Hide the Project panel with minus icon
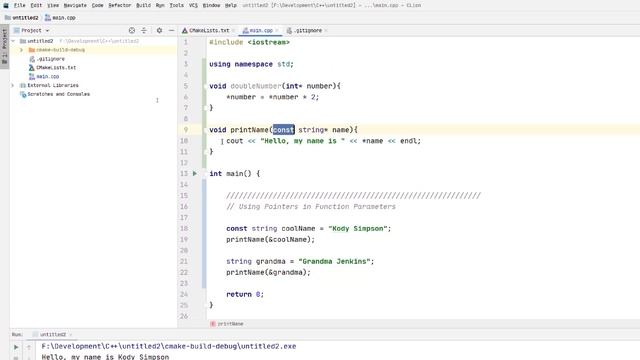The image size is (640, 360). tap(171, 30)
